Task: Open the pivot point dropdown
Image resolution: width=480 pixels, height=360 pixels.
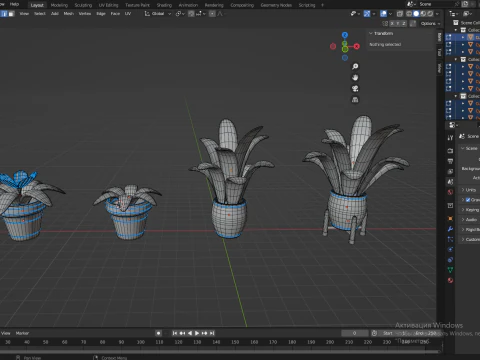Action: click(180, 14)
